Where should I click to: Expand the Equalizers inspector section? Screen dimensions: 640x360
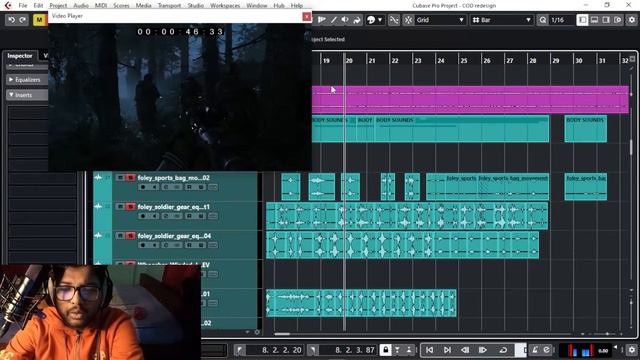[27, 80]
